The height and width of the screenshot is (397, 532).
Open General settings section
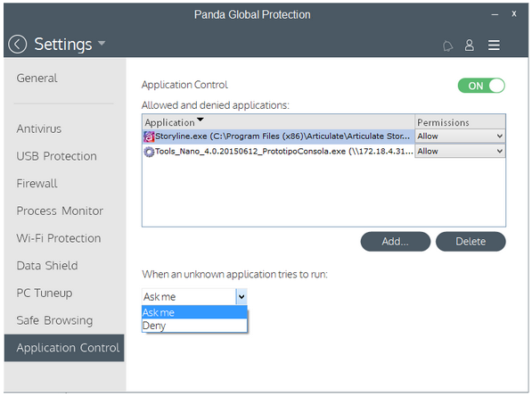coord(37,79)
